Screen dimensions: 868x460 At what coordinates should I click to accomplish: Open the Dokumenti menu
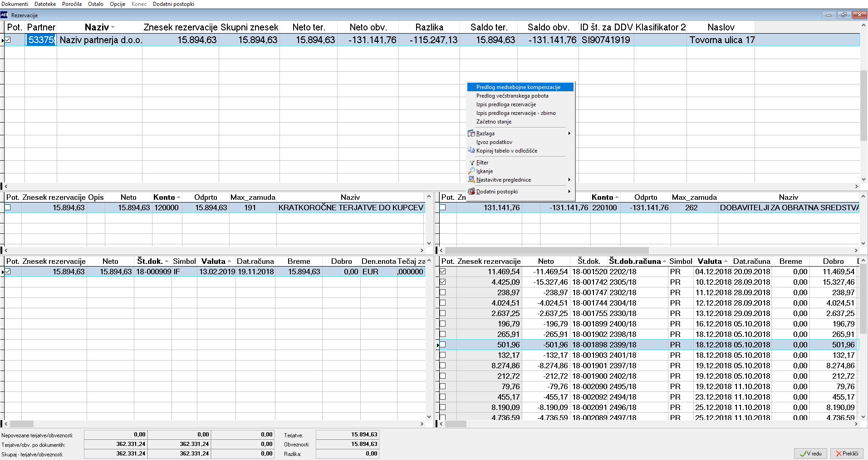pyautogui.click(x=15, y=4)
